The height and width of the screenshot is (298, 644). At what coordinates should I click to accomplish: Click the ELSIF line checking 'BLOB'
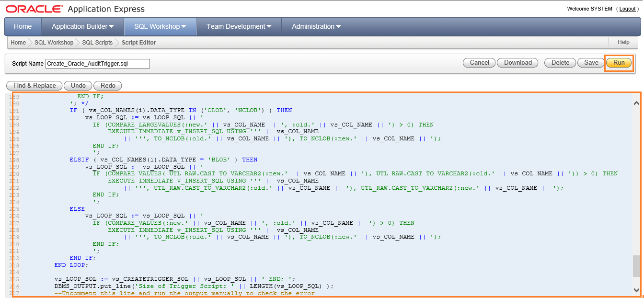(163, 160)
